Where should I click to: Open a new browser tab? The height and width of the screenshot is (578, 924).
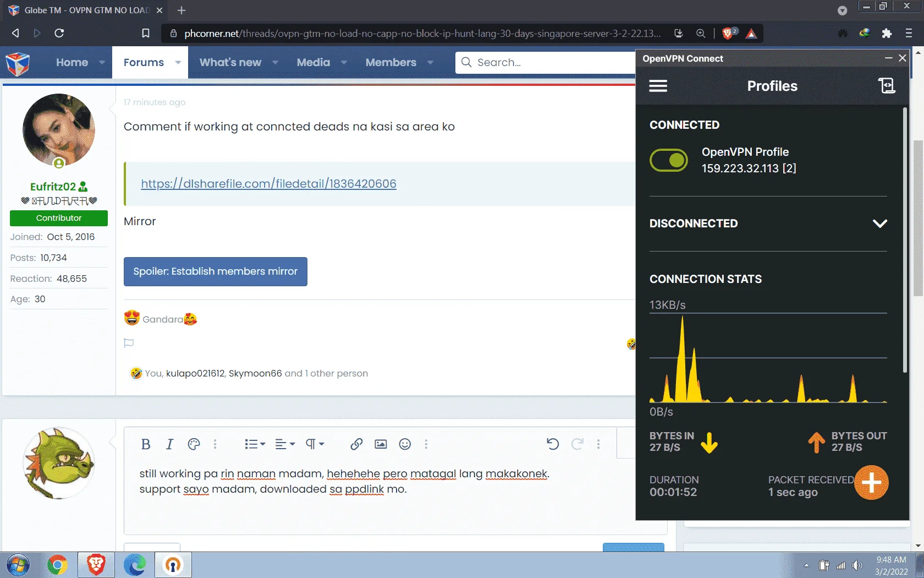pos(181,10)
